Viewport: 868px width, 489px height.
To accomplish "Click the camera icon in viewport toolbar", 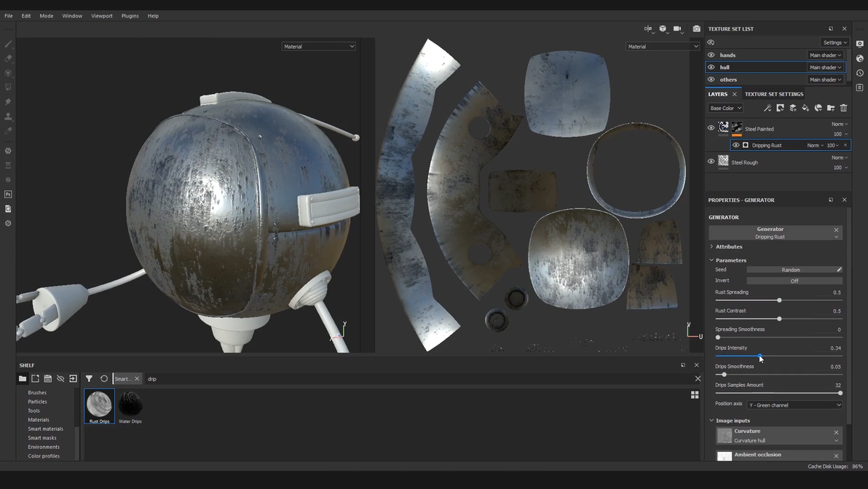I will pos(696,29).
